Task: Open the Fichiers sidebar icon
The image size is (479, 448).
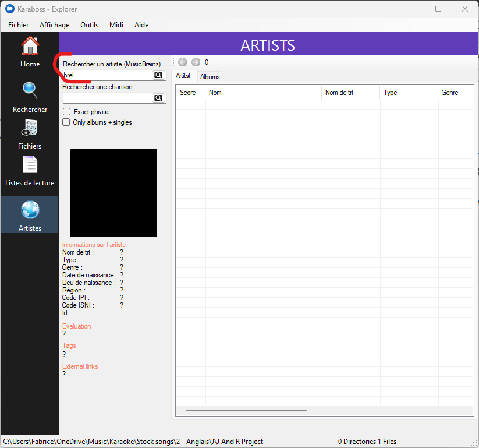Action: [30, 128]
